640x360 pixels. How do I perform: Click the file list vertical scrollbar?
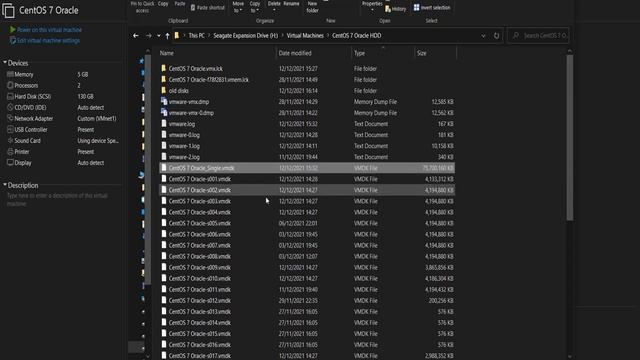(x=569, y=138)
